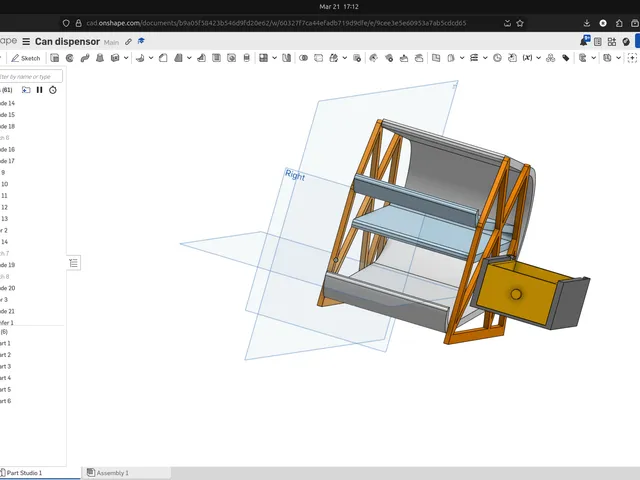Image resolution: width=640 pixels, height=480 pixels.
Task: Select the Shell tool
Action: click(216, 58)
